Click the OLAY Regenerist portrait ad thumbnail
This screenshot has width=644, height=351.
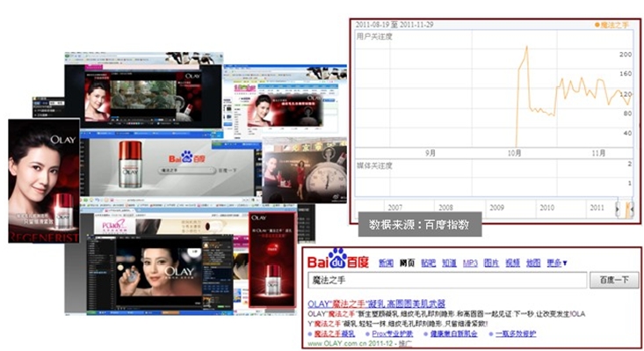44,181
